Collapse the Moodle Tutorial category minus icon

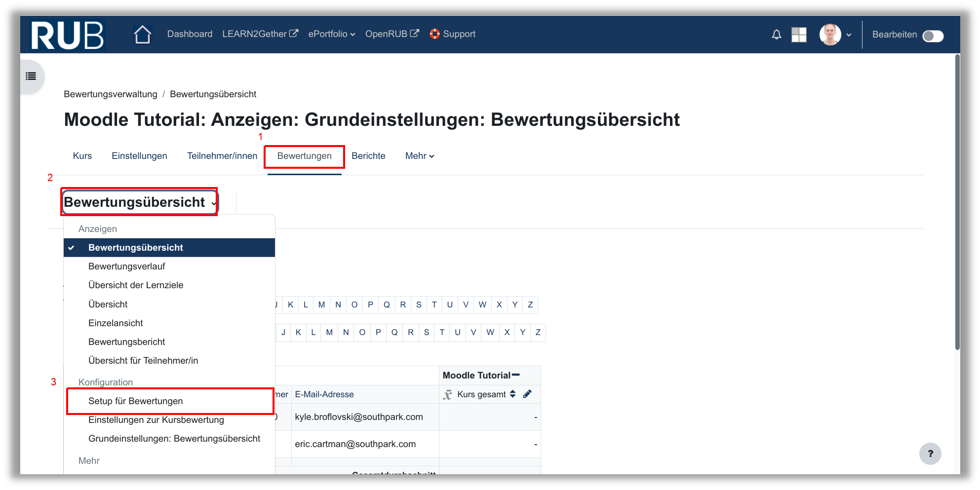516,375
